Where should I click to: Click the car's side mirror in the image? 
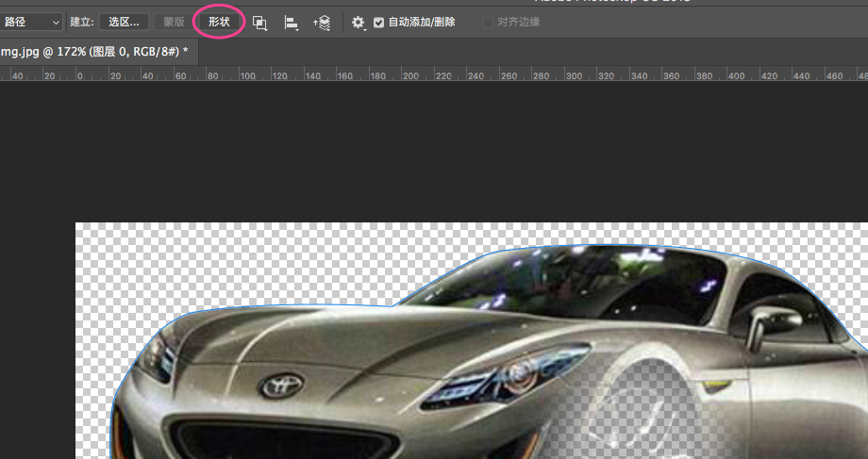click(772, 325)
